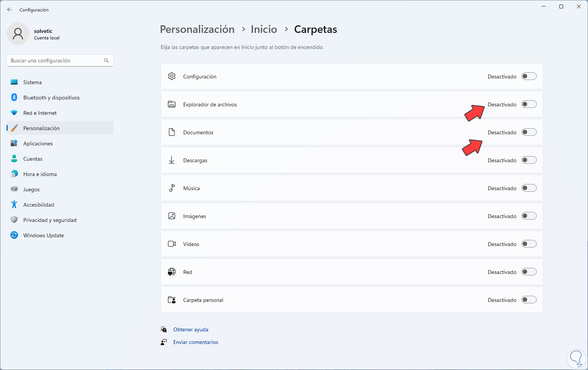588x370 pixels.
Task: Open the Obtener ayuda link
Action: click(x=191, y=329)
